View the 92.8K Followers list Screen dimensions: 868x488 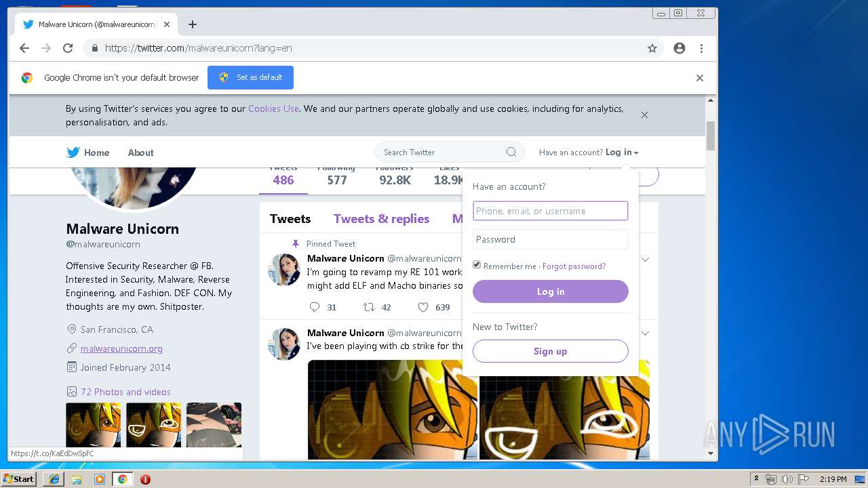[395, 180]
